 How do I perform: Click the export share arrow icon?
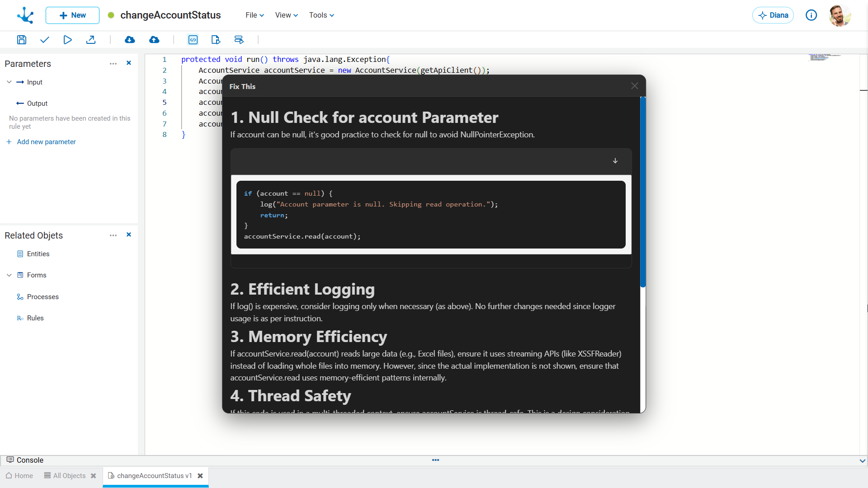[x=91, y=40]
